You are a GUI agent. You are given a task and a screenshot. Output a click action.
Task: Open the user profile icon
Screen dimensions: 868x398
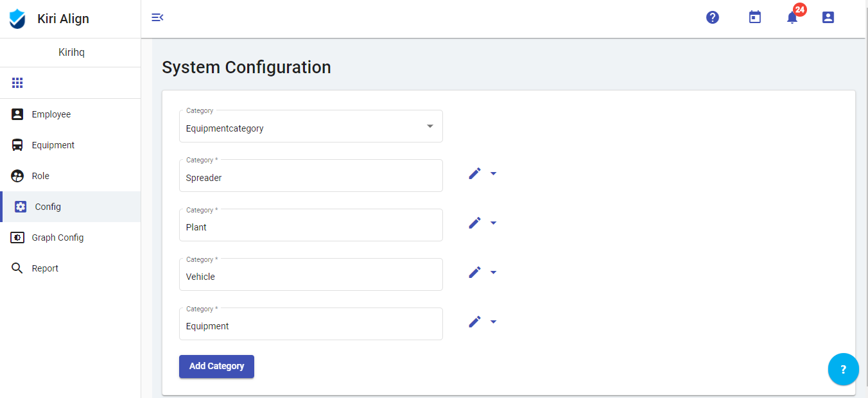(x=828, y=17)
